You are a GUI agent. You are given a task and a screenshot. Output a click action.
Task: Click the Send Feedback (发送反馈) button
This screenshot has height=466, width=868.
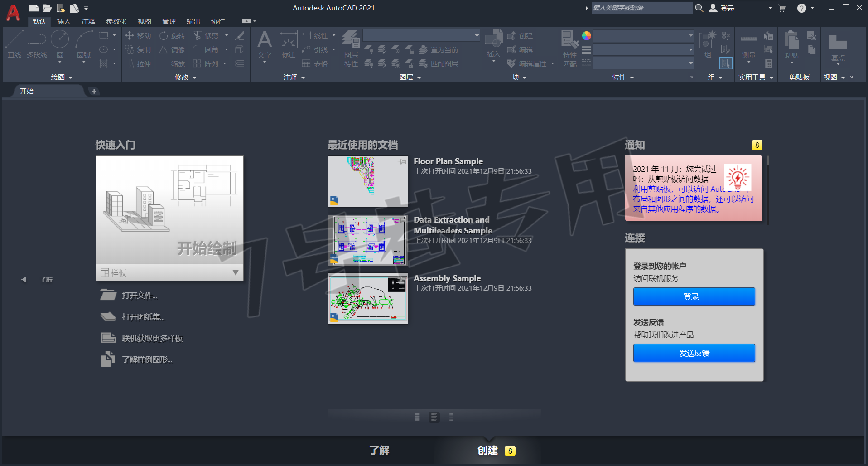click(x=694, y=353)
